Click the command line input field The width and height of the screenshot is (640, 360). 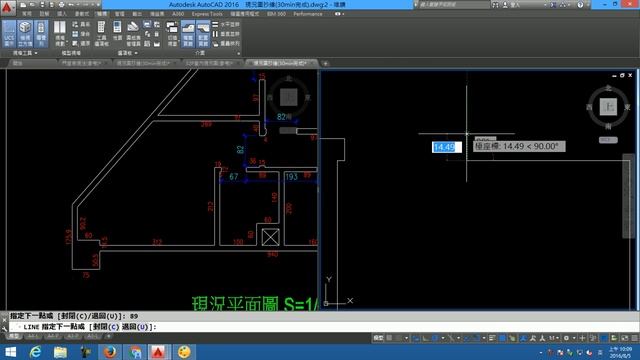click(324, 327)
